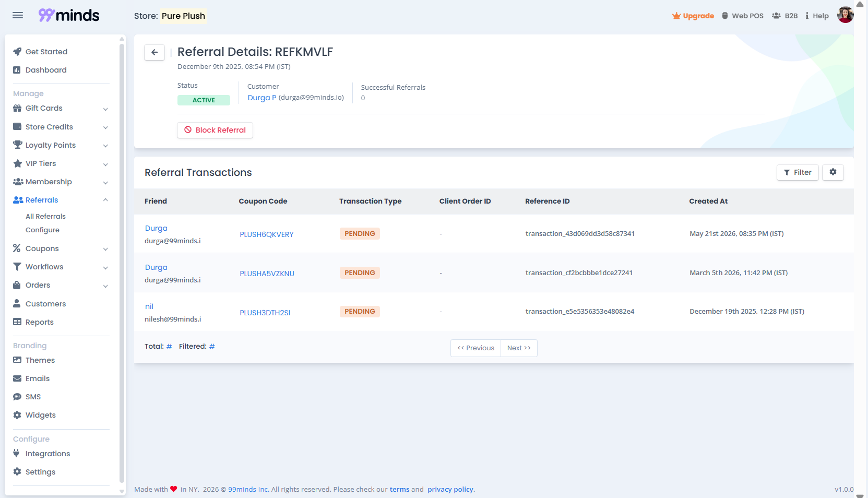Click the Coupons percent icon

[x=17, y=248]
